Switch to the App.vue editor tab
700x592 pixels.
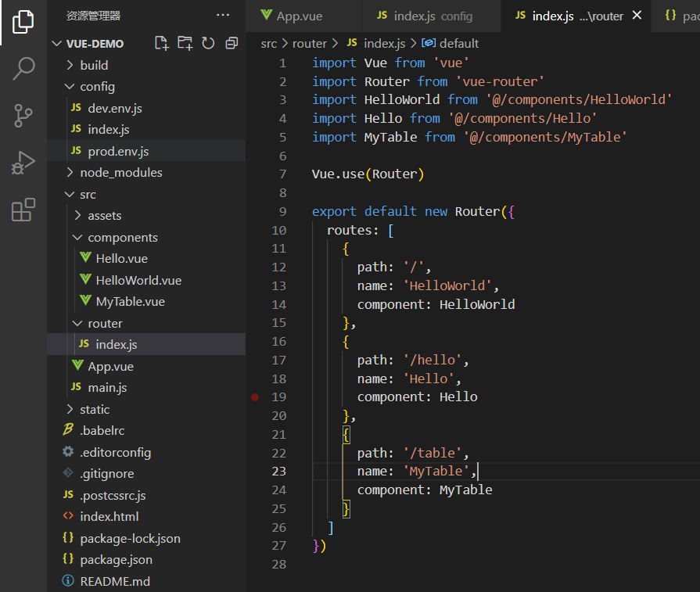[x=304, y=16]
